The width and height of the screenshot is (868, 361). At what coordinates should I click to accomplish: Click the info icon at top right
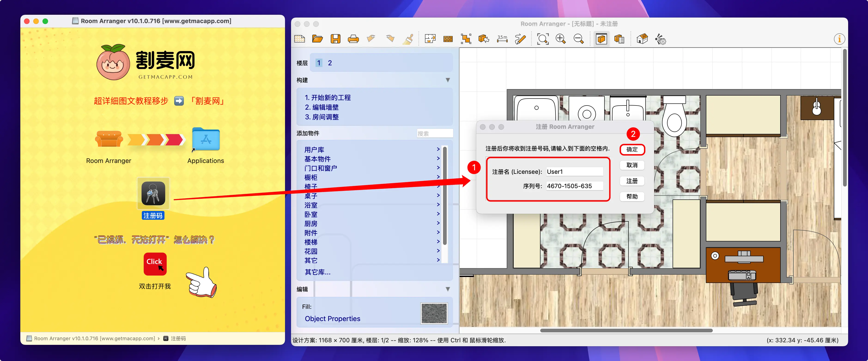(x=839, y=39)
